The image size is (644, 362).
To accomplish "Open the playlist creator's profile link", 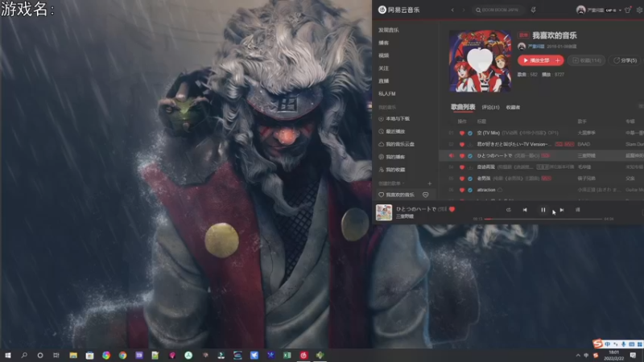I will [x=536, y=47].
